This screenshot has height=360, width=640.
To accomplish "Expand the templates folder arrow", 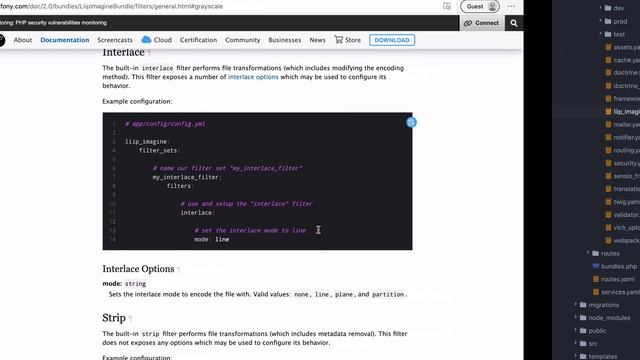I will pyautogui.click(x=576, y=356).
